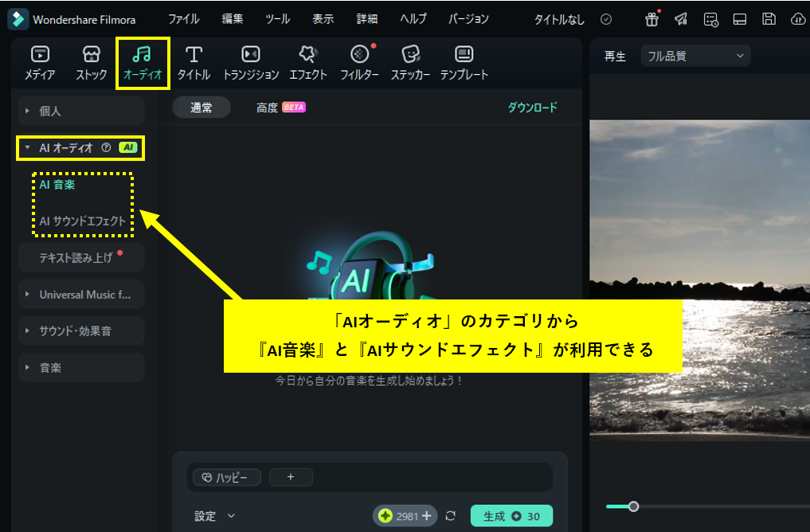Adjust the preview volume slider
The image size is (810, 532).
(633, 506)
